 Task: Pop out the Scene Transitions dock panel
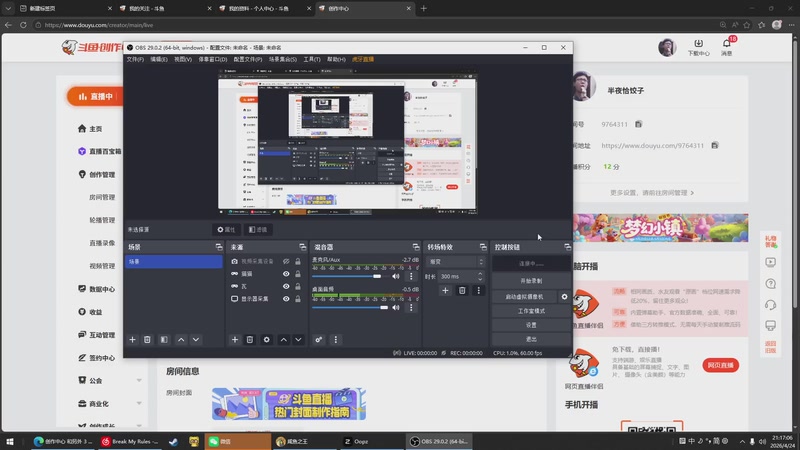point(483,247)
